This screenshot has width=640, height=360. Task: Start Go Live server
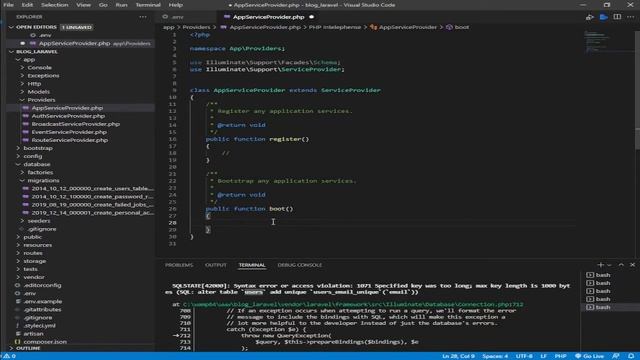coord(589,356)
